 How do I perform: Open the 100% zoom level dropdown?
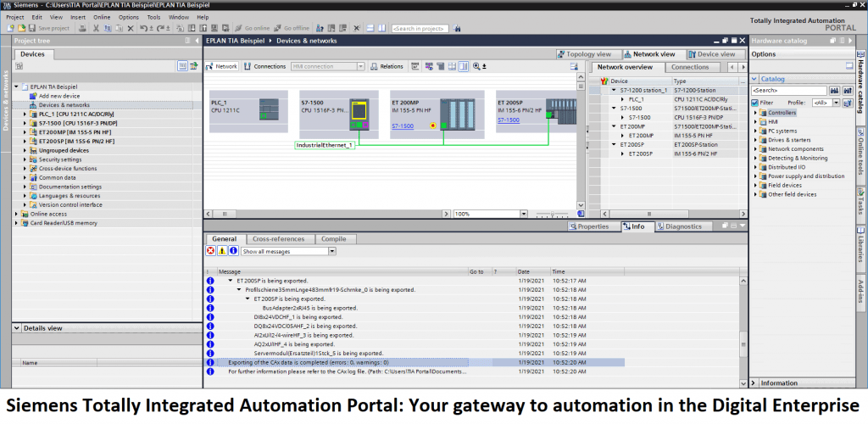point(523,214)
